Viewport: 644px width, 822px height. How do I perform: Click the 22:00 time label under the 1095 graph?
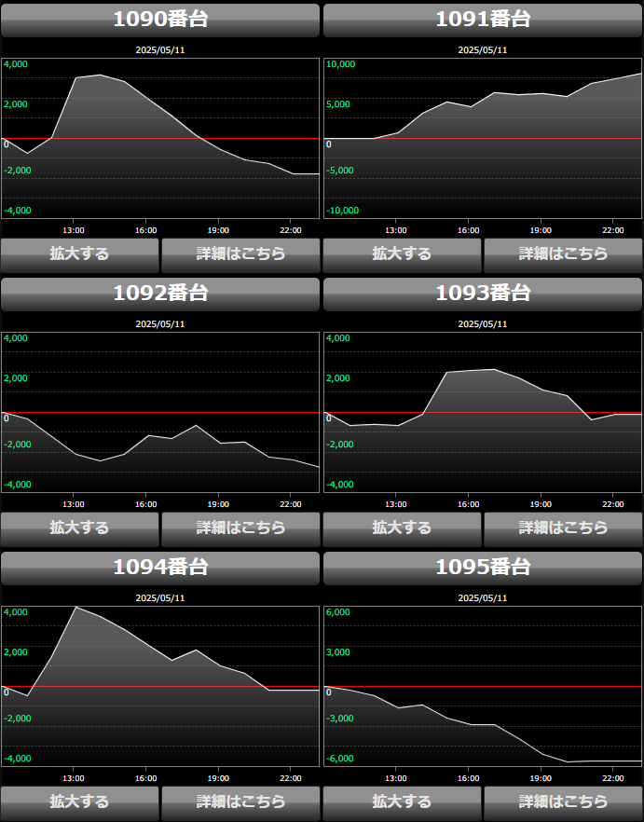pos(613,778)
